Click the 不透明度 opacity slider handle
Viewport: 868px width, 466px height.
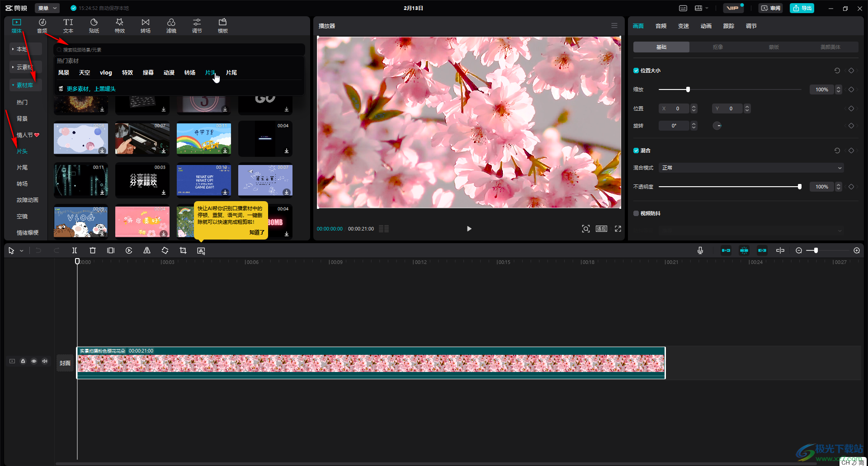[x=800, y=187]
